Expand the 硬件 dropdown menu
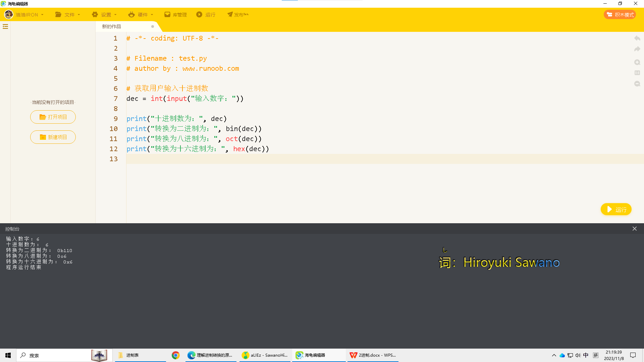This screenshot has width=644, height=362. (141, 14)
